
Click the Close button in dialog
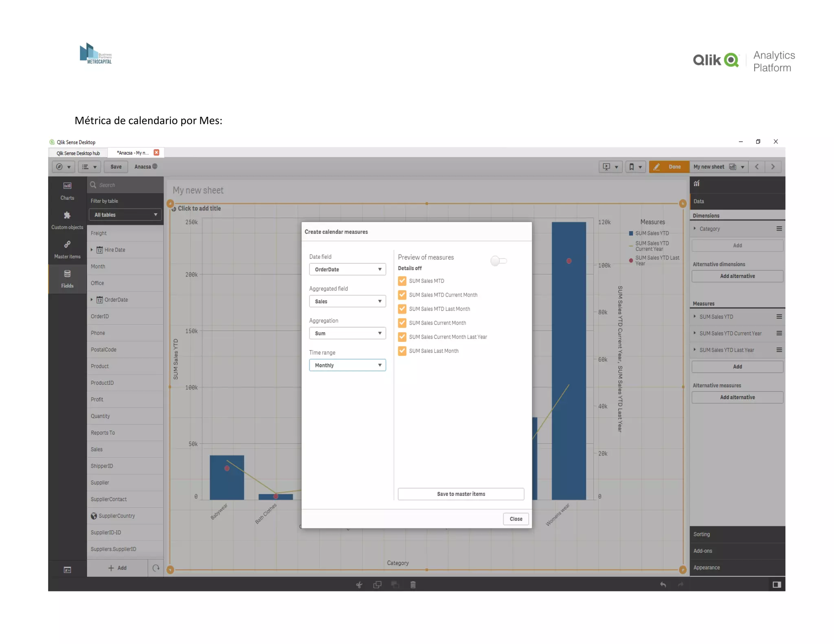516,519
